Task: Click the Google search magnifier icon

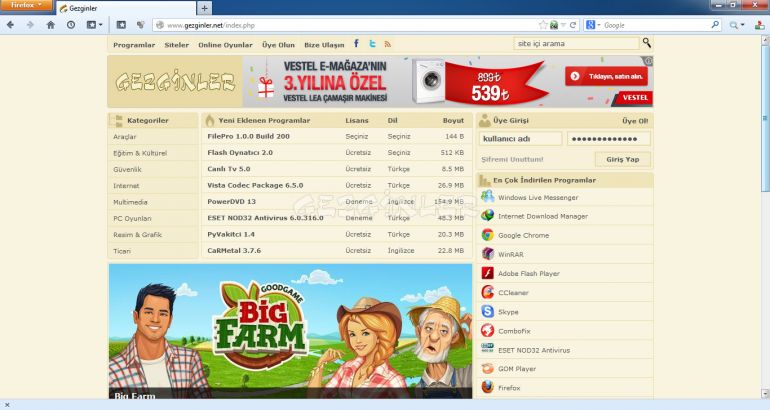Action: pyautogui.click(x=715, y=25)
